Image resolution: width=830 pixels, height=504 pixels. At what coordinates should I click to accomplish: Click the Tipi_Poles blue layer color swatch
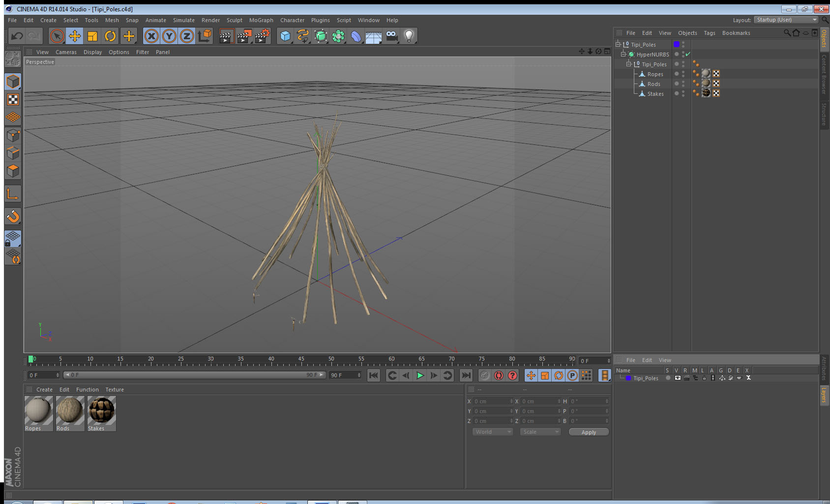(x=628, y=378)
